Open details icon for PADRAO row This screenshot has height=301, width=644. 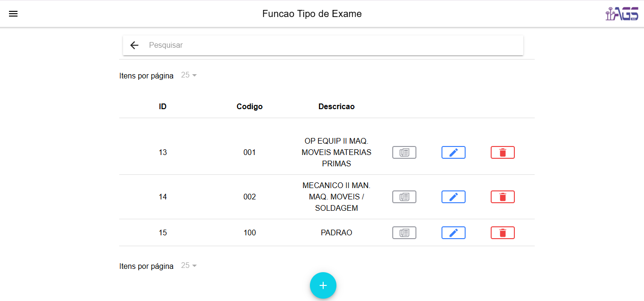tap(404, 233)
